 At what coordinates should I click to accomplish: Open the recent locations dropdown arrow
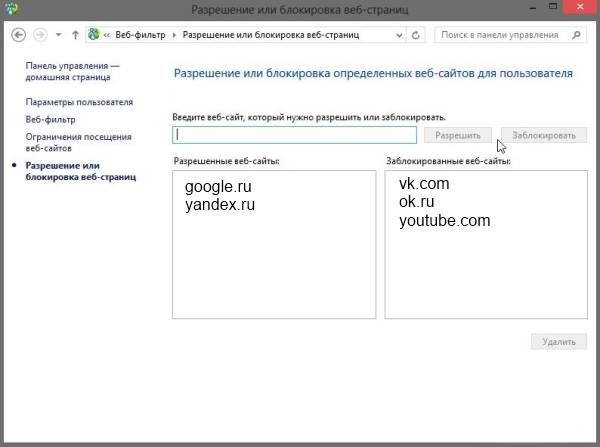[x=59, y=35]
